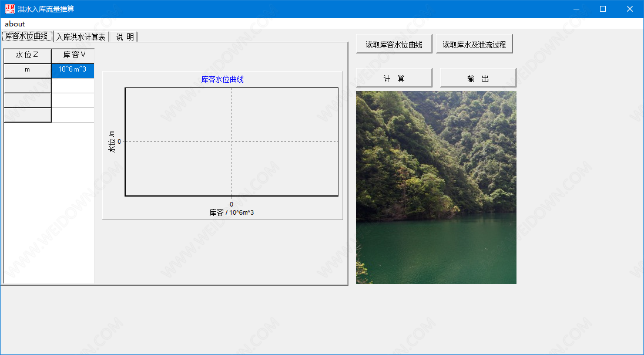Viewport: 644px width, 355px height.
Task: Click the vertical 水位/m y-axis label
Action: click(x=112, y=141)
